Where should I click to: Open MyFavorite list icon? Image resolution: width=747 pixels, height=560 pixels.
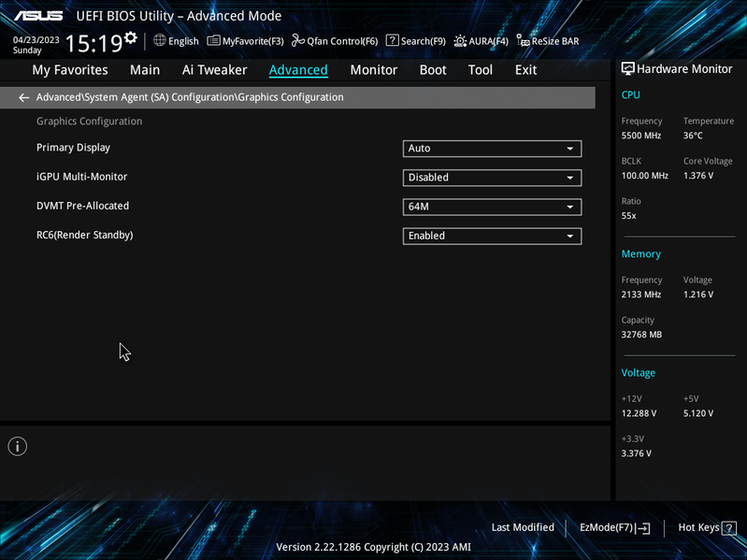[x=213, y=41]
